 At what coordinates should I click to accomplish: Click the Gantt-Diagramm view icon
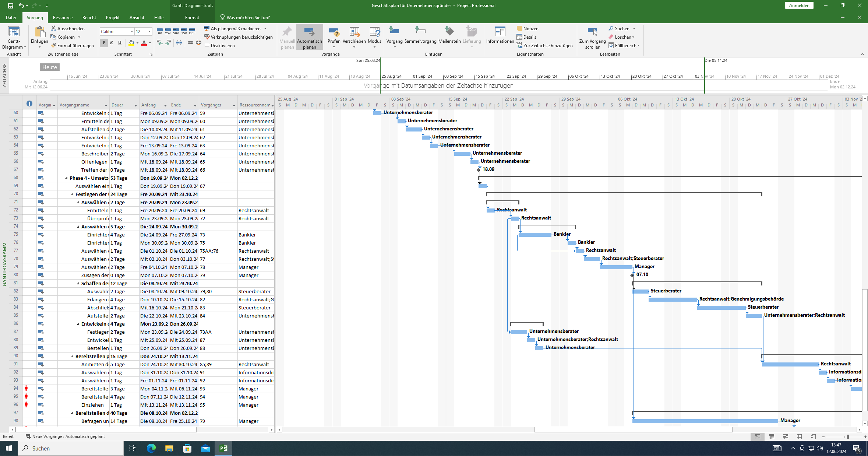[14, 33]
